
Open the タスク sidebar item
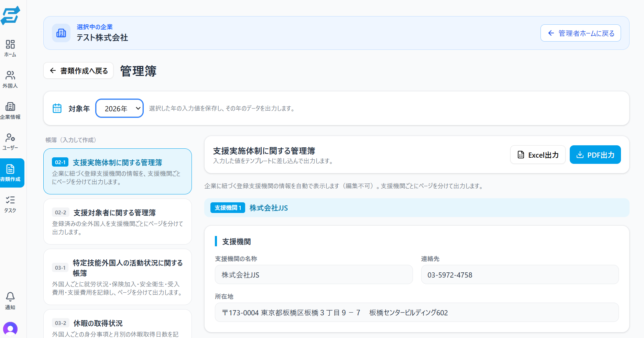pos(10,204)
